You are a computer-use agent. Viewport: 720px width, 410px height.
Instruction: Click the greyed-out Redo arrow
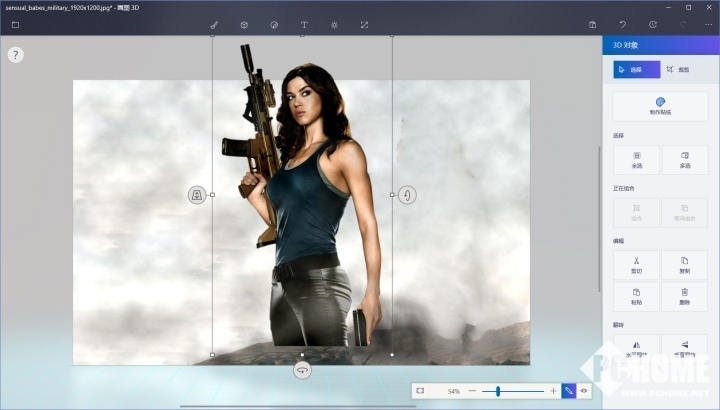point(683,25)
